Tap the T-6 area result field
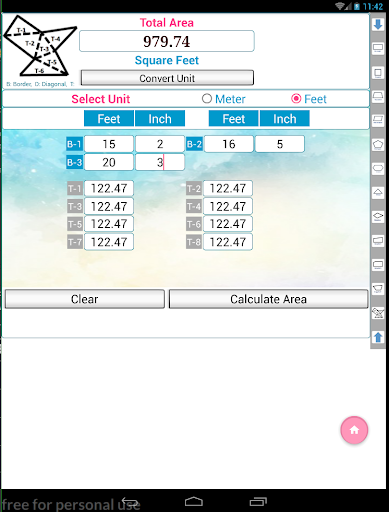This screenshot has width=389, height=512. click(x=228, y=224)
